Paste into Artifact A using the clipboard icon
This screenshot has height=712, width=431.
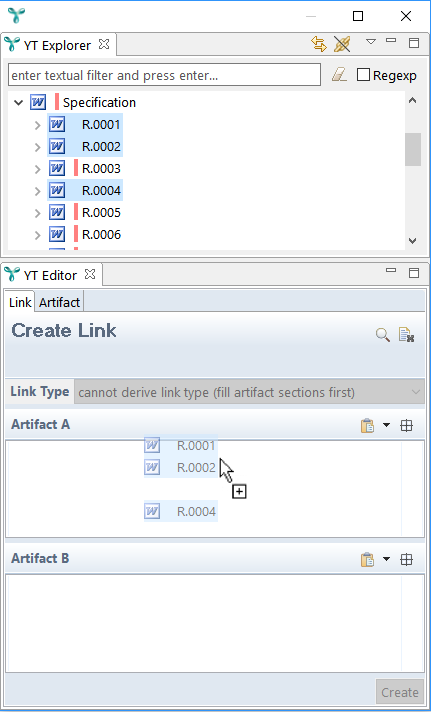pos(367,425)
